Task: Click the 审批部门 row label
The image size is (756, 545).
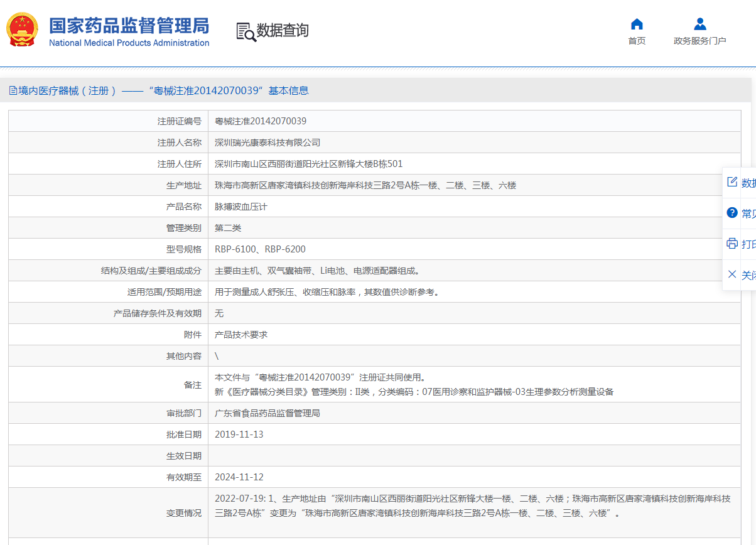Action: click(x=184, y=413)
